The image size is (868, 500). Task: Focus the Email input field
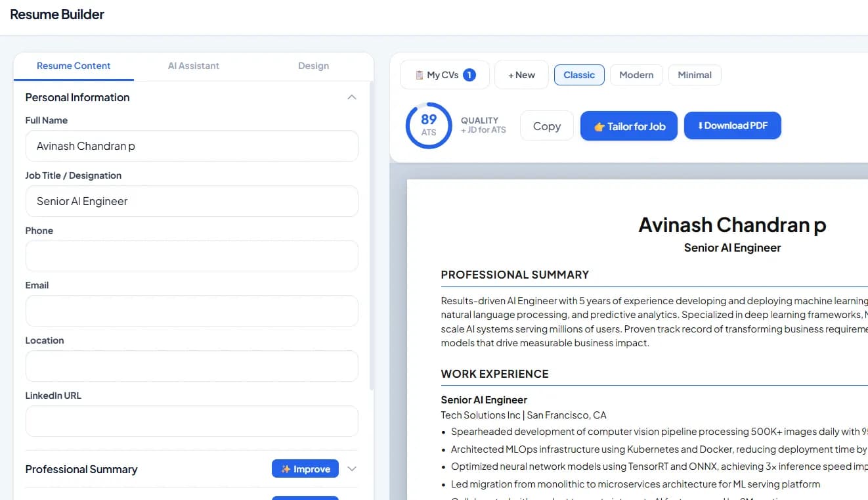click(192, 311)
